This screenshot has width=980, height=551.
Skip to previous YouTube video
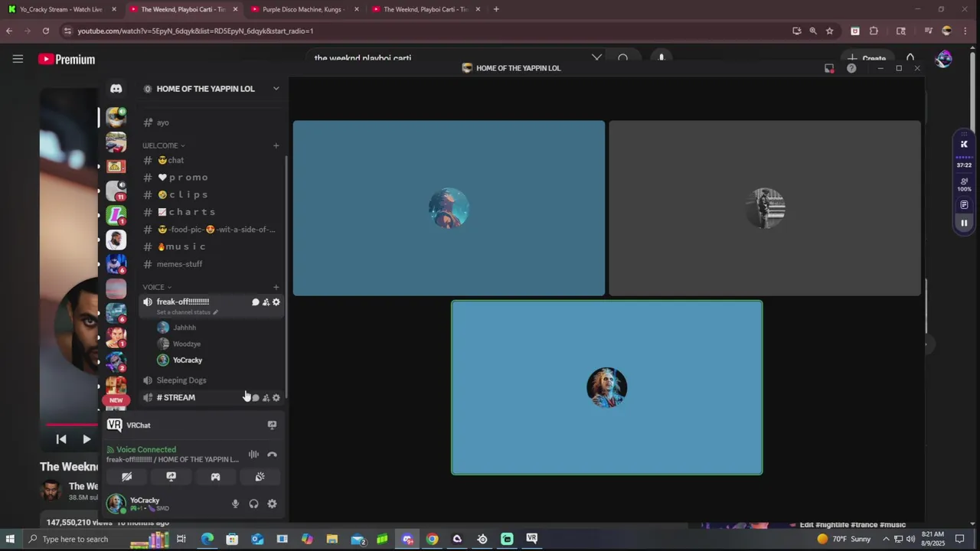pos(61,439)
